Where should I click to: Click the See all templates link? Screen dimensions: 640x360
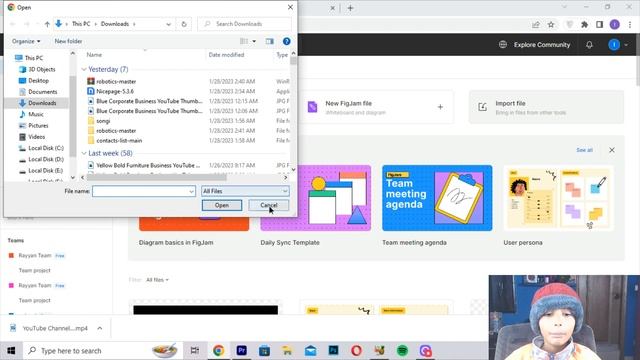(584, 150)
